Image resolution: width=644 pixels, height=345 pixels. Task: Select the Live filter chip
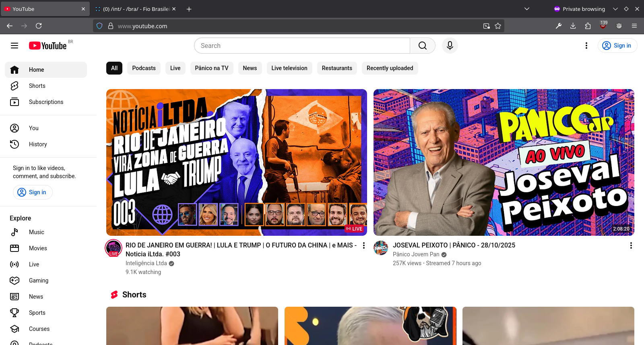click(175, 68)
